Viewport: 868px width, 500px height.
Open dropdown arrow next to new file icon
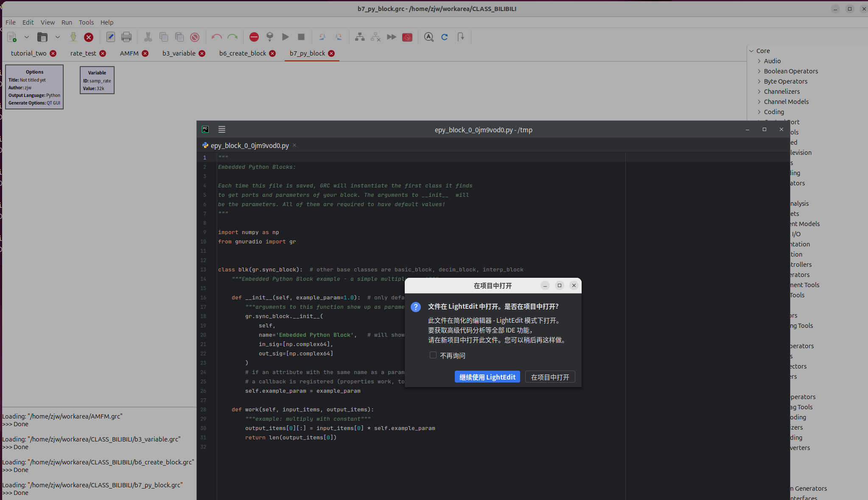tap(27, 37)
